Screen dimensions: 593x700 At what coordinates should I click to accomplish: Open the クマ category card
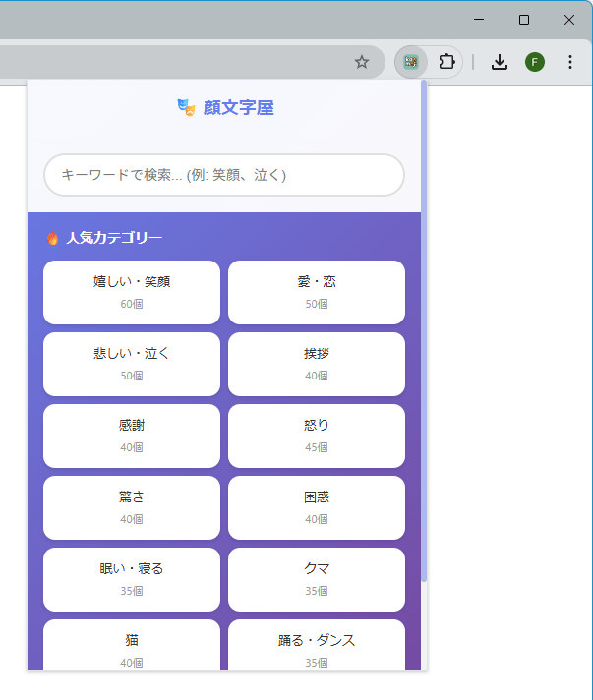click(x=317, y=579)
